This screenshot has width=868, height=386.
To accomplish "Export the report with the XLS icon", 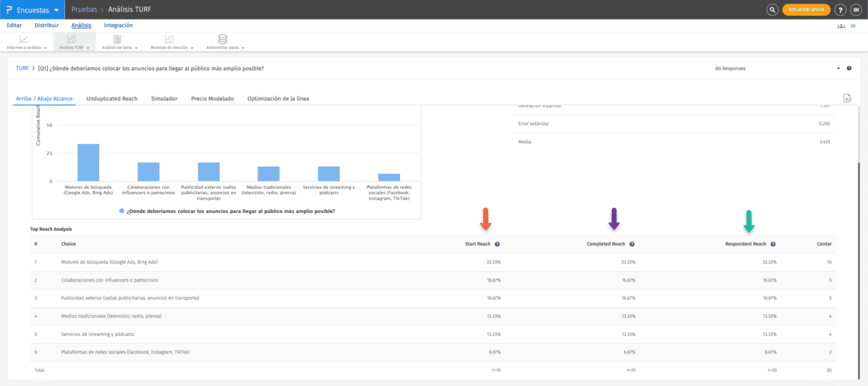I will [847, 98].
